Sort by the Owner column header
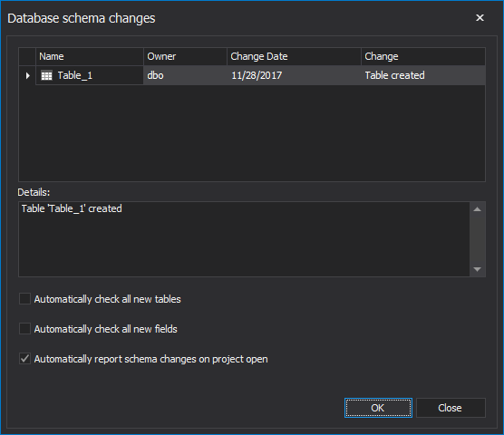504x435 pixels. point(185,56)
